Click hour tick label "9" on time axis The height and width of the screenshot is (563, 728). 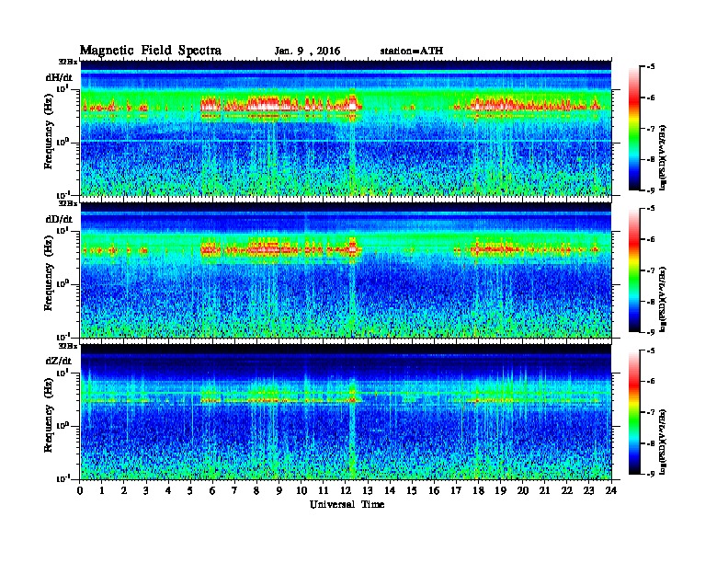click(x=279, y=490)
